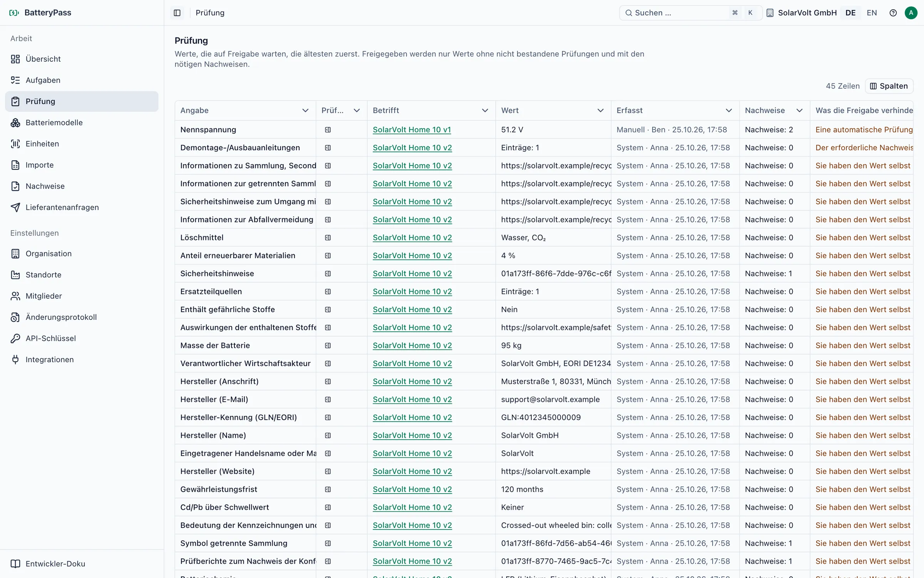Open the help circle icon
The height and width of the screenshot is (578, 924).
[893, 13]
